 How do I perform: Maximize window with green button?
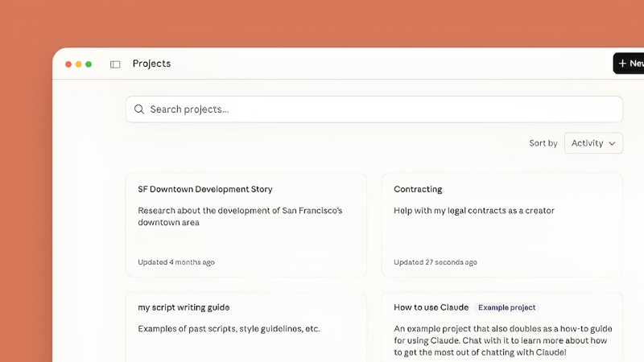89,64
